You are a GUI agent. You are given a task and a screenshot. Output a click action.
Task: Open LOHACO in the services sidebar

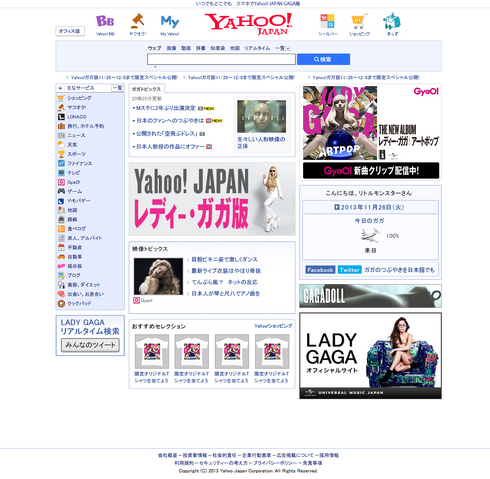pyautogui.click(x=77, y=117)
